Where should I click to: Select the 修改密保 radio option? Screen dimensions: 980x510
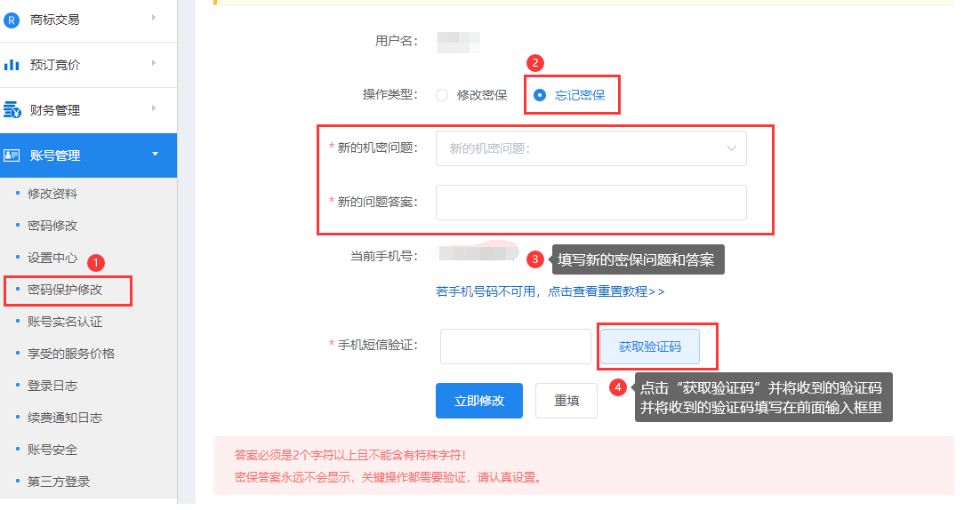(x=442, y=95)
